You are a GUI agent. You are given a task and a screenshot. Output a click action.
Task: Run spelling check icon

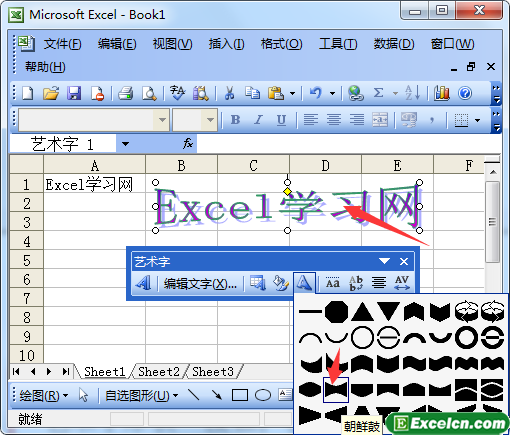(177, 93)
